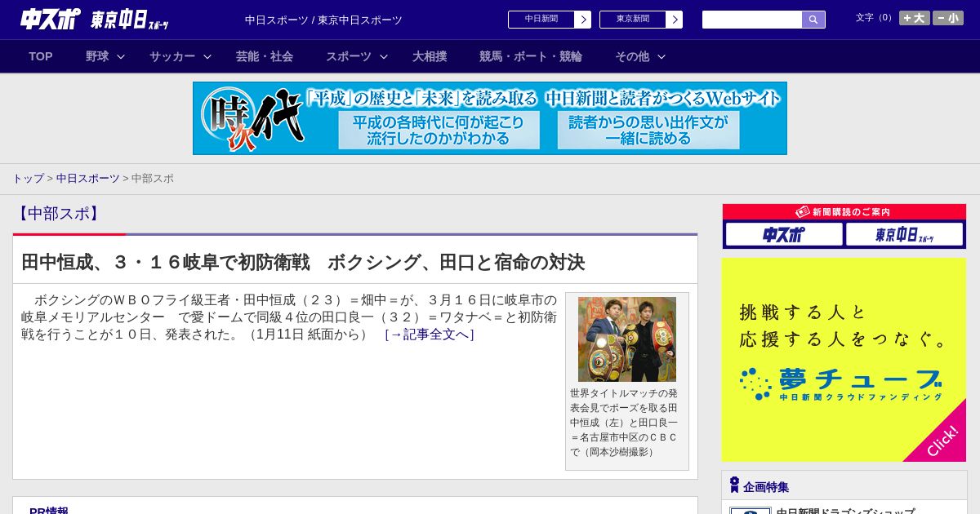Viewport: 980px width, 514px height.
Task: Increase text size with ＋大 button
Action: (x=915, y=18)
